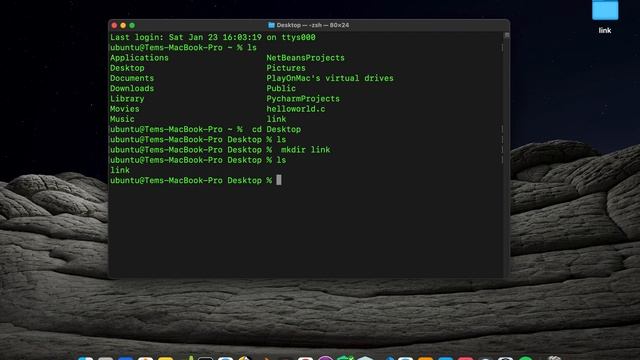Click 'Music' in the ls output
Viewport: 640px width, 360px height.
click(122, 119)
